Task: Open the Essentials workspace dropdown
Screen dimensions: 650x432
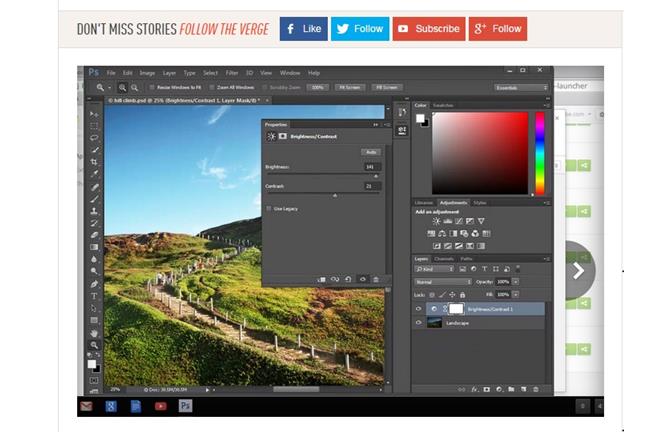Action: [x=521, y=87]
